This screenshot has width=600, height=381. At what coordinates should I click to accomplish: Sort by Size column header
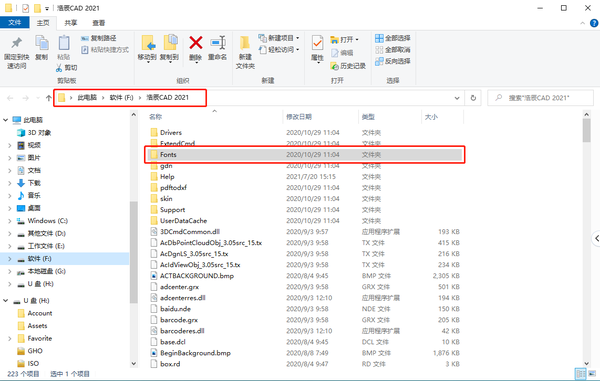(x=431, y=117)
